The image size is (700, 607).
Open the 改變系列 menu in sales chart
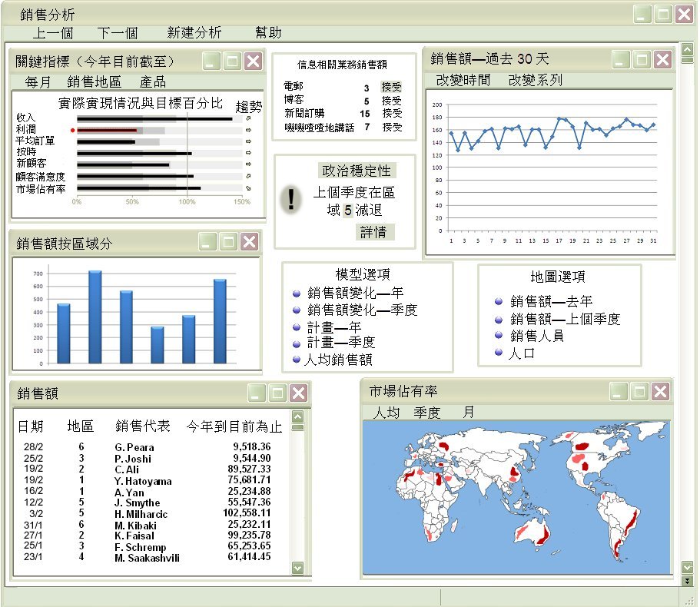tap(535, 80)
